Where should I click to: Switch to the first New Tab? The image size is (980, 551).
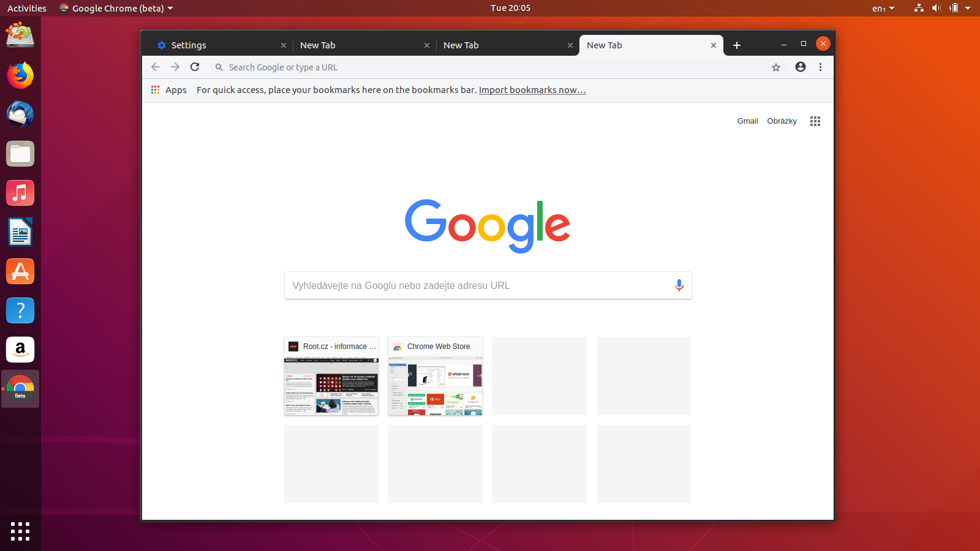(x=364, y=45)
